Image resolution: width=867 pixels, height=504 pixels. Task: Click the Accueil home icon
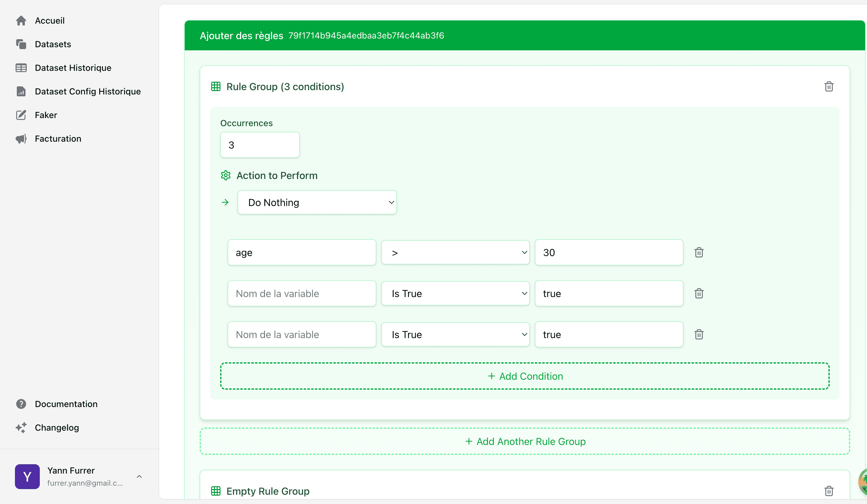21,21
